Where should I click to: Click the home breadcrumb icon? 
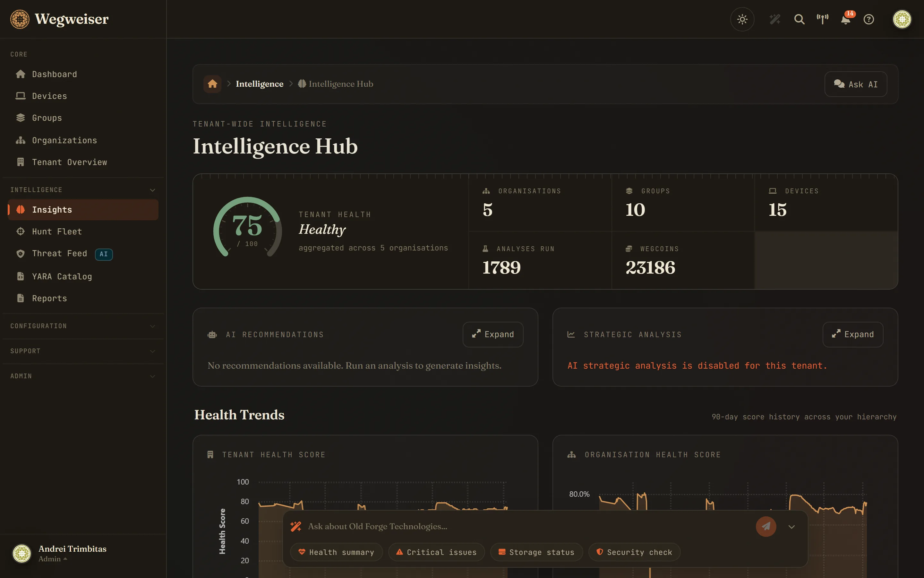tap(212, 84)
